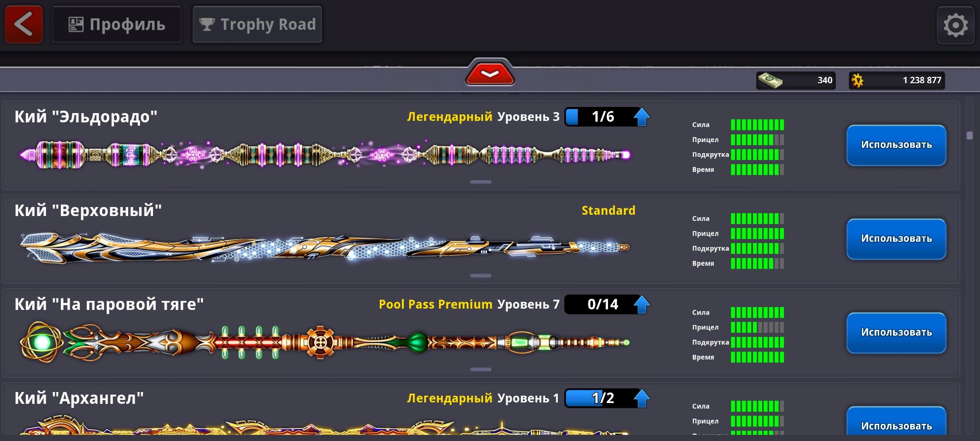Switch to the Trophy Road tab
980x441 pixels.
coord(257,24)
